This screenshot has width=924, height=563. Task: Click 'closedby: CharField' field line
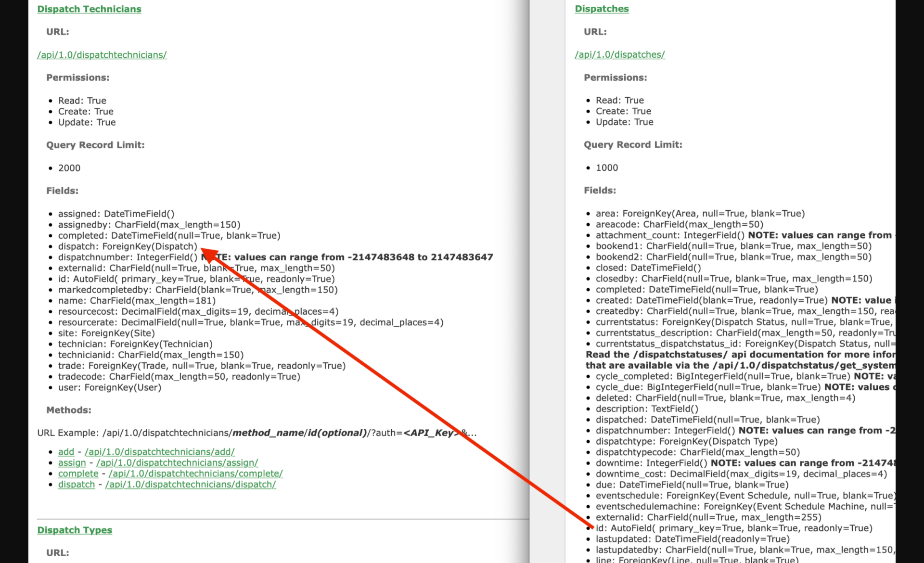734,279
